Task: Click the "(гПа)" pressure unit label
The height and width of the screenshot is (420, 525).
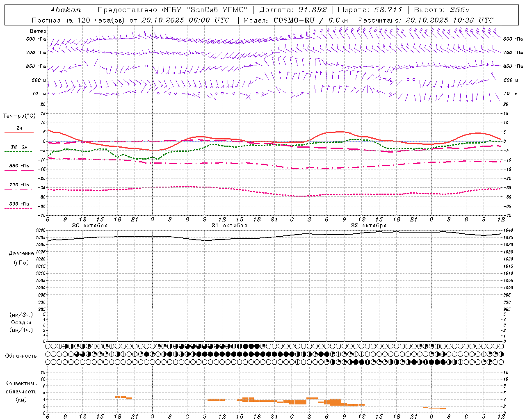Action: [21, 262]
